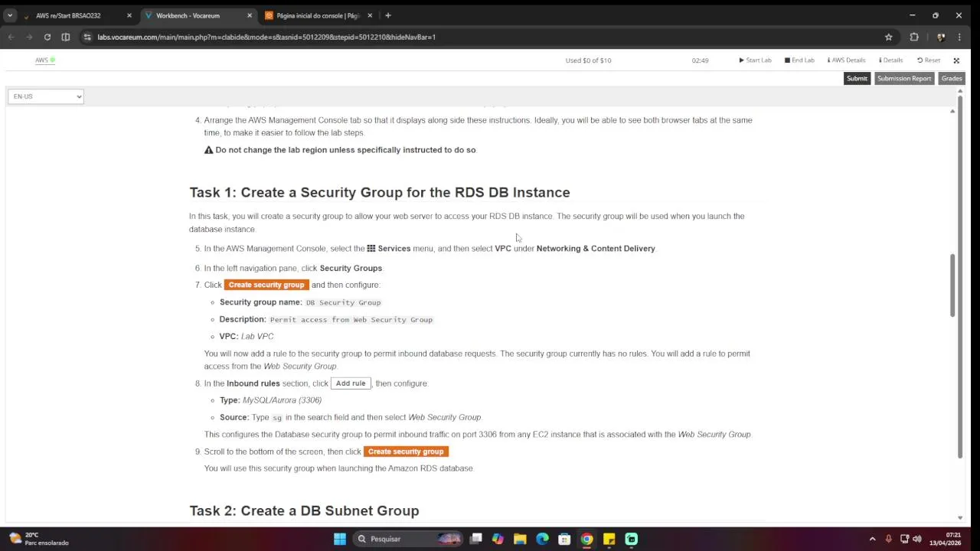Open the Chrome profile avatar
This screenshot has height=551, width=980.
click(x=941, y=37)
